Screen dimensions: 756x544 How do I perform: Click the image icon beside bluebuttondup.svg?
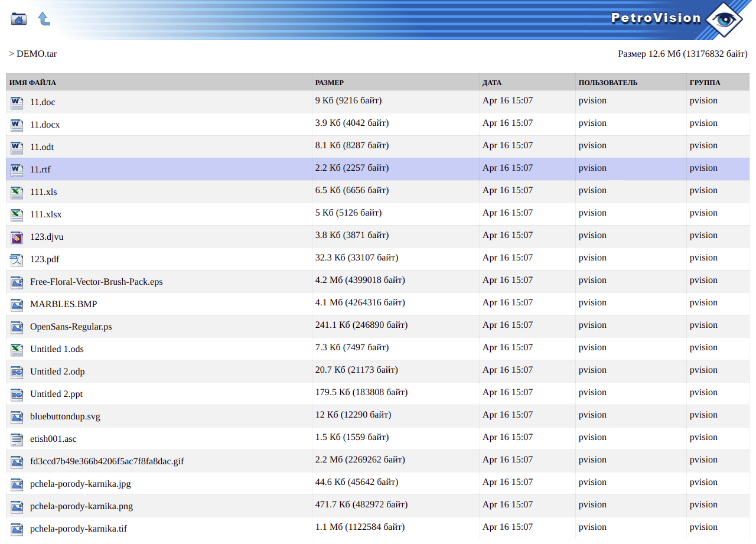click(x=17, y=416)
